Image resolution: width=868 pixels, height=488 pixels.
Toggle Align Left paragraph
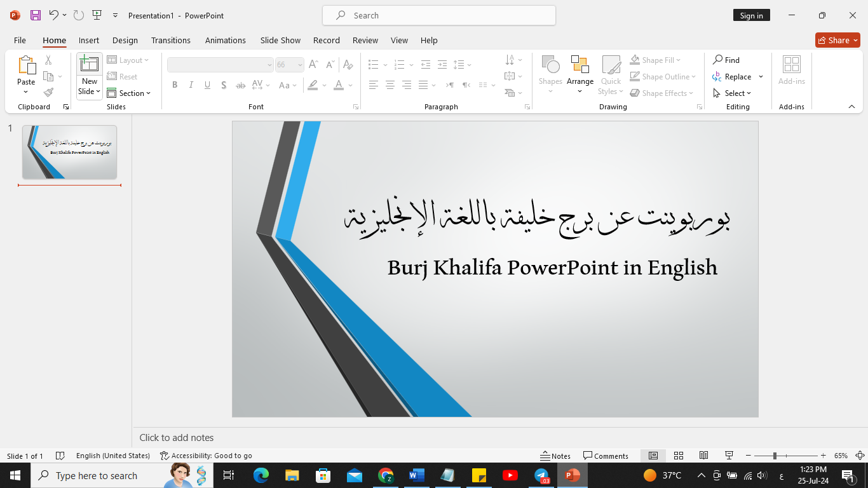[374, 85]
